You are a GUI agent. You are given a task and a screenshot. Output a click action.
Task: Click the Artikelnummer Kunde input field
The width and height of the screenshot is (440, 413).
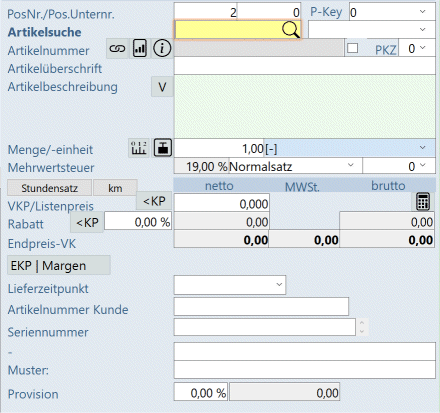click(261, 306)
